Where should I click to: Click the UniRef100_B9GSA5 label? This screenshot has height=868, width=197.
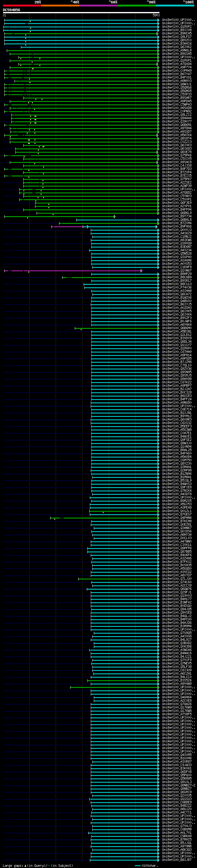pos(176,54)
